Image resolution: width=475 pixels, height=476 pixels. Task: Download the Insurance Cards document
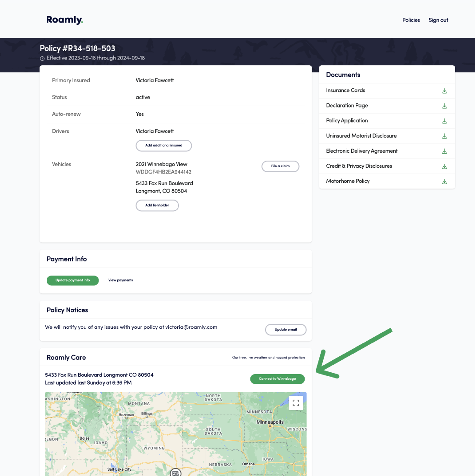(444, 91)
